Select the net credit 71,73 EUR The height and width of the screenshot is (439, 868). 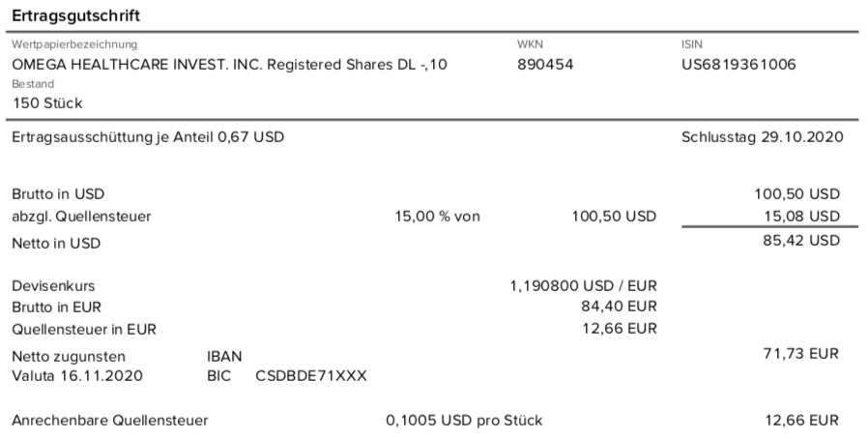(801, 354)
